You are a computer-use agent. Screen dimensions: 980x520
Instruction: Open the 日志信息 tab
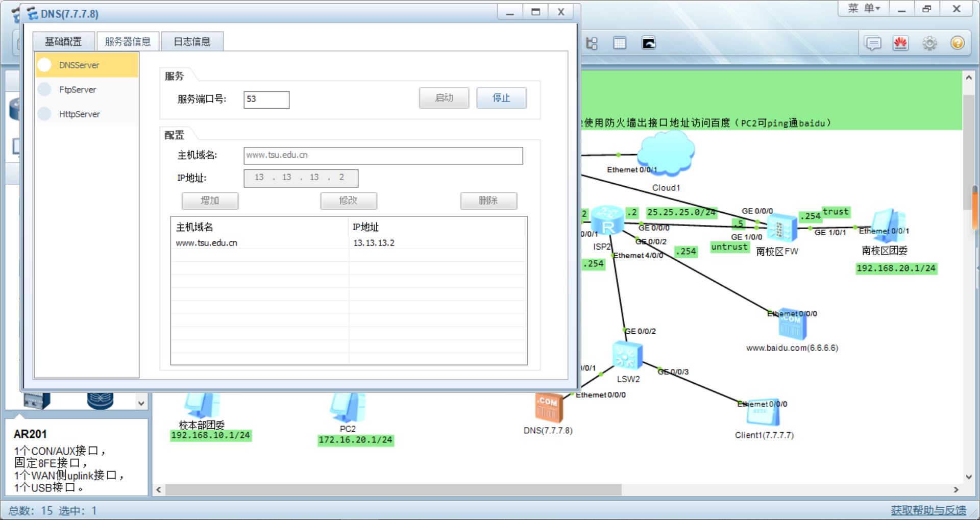tap(192, 41)
